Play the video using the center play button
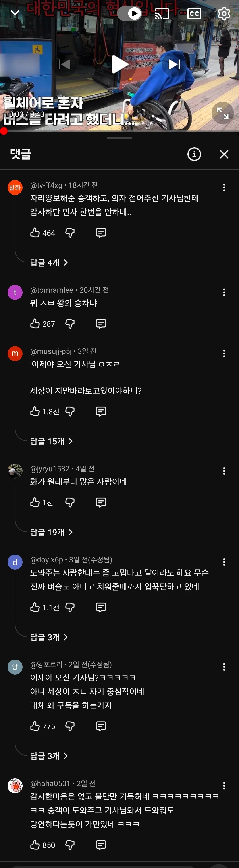 pos(119,64)
